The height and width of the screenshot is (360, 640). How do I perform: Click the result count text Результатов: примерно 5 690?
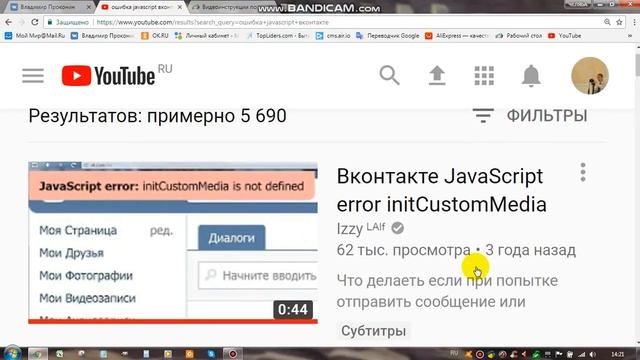158,116
